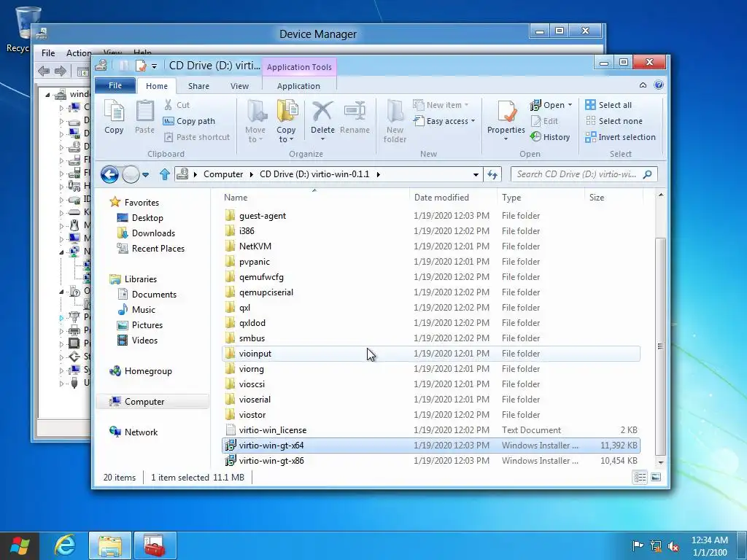Switch to the View ribbon tab
Screen dimensions: 747x560
click(x=239, y=86)
